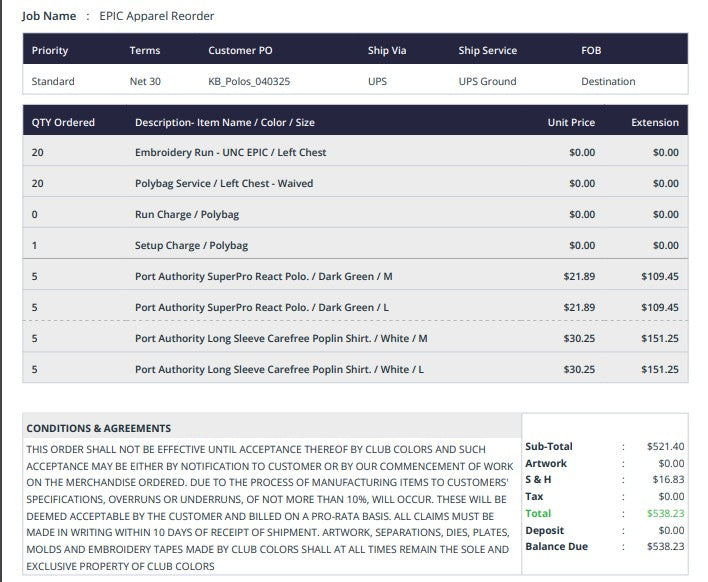Select PO number 'KB_Polos_040325'
The height and width of the screenshot is (582, 708).
point(249,81)
